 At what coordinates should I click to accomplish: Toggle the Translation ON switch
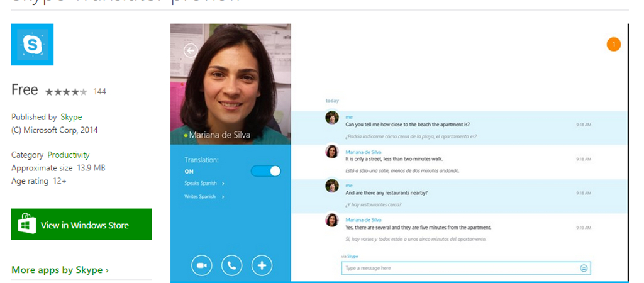click(266, 171)
